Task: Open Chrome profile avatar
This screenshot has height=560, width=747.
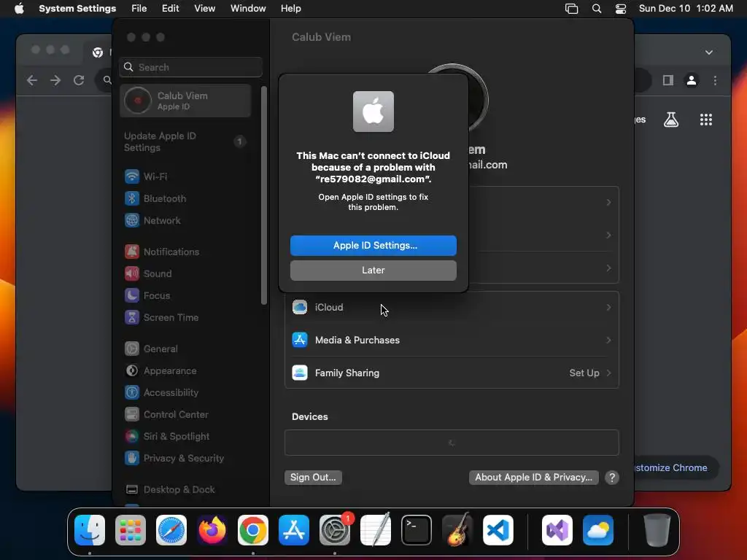Action: point(692,80)
